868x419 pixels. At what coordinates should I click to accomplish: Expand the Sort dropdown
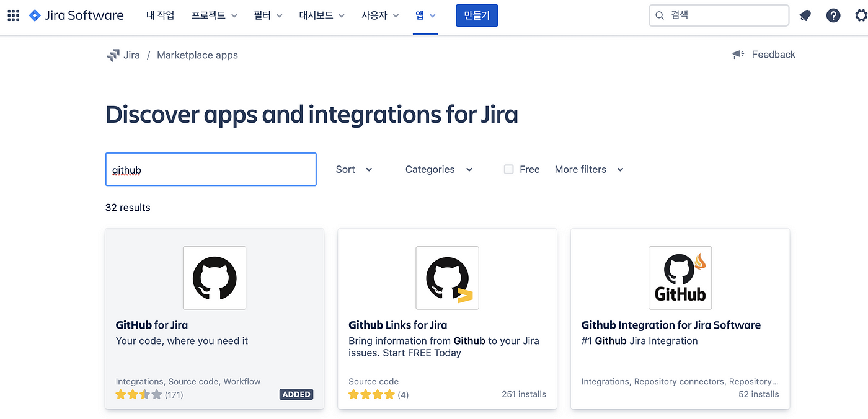click(x=354, y=169)
